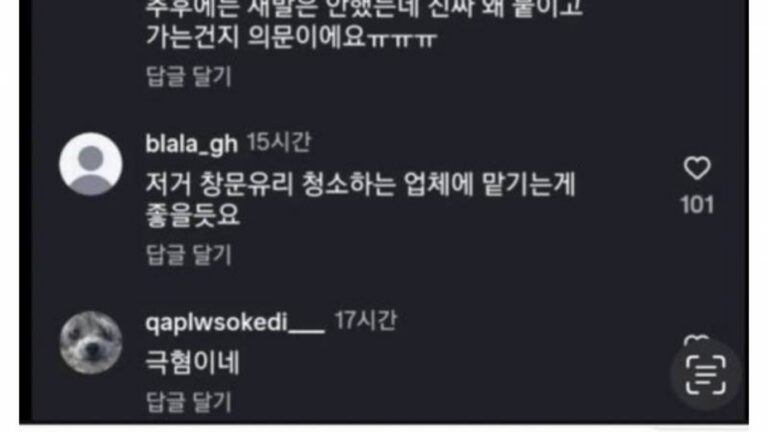This screenshot has height=432, width=768.
Task: Tap the 101 likes count
Action: click(x=697, y=205)
